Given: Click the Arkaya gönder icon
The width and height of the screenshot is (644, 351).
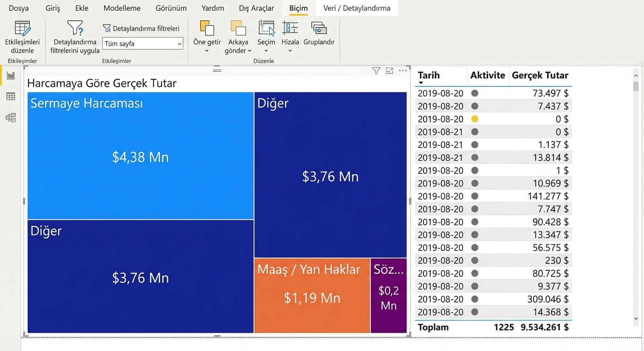Looking at the screenshot, I should coord(238,28).
